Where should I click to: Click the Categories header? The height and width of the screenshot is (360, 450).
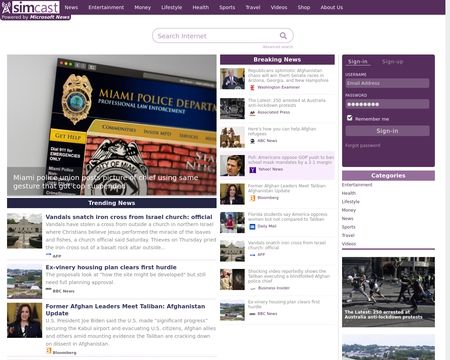(x=388, y=176)
